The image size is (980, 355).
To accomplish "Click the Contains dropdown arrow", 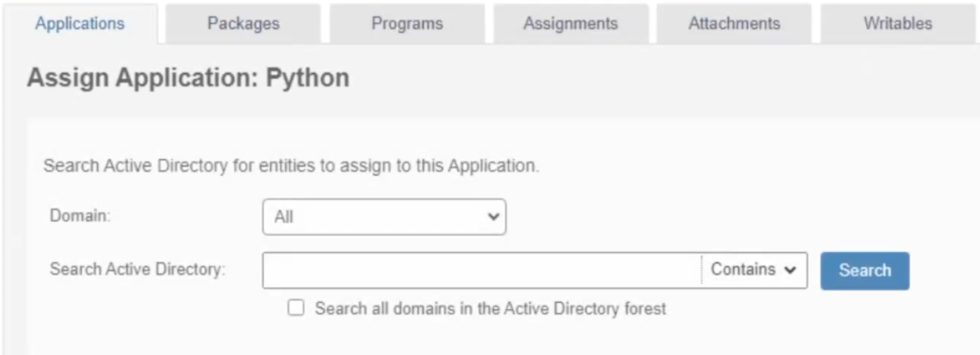I will (x=791, y=269).
